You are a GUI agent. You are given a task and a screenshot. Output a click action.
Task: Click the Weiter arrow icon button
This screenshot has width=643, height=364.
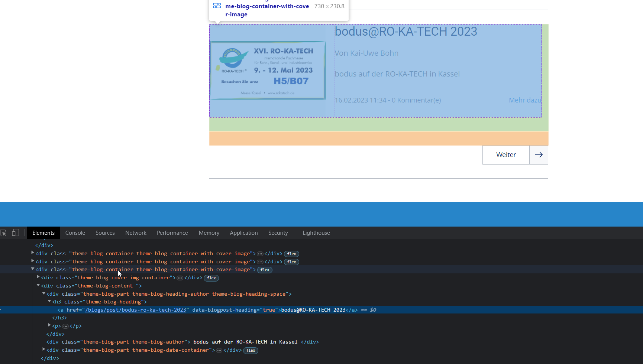pos(539,155)
